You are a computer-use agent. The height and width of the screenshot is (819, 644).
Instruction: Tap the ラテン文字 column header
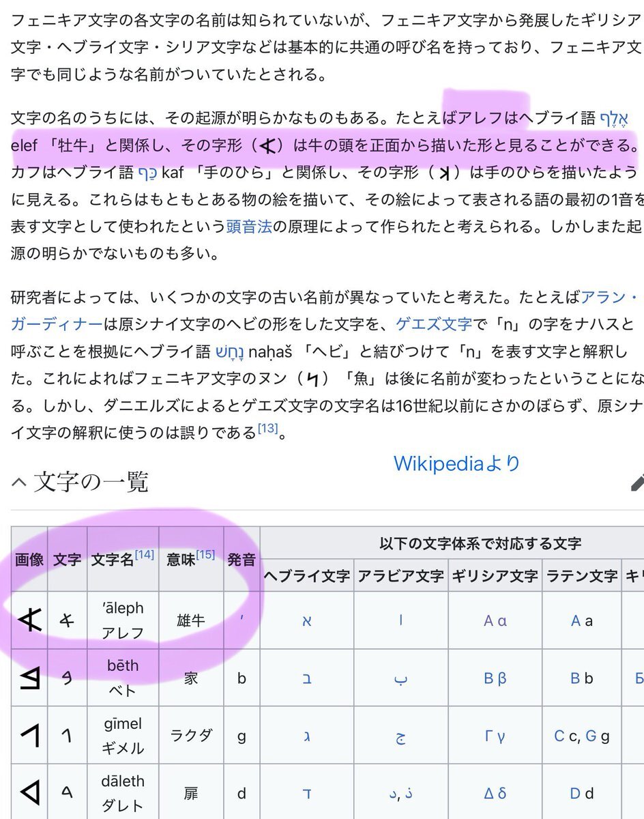coord(581,576)
